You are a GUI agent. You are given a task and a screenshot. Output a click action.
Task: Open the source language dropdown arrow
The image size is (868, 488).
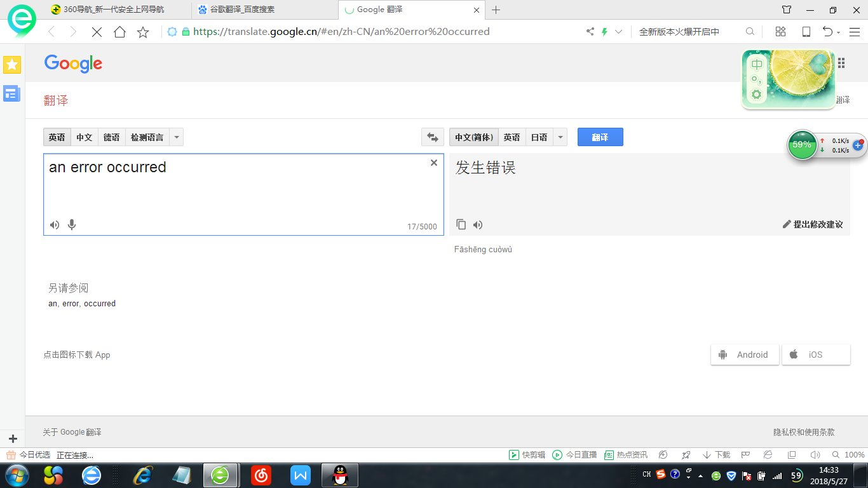tap(176, 137)
